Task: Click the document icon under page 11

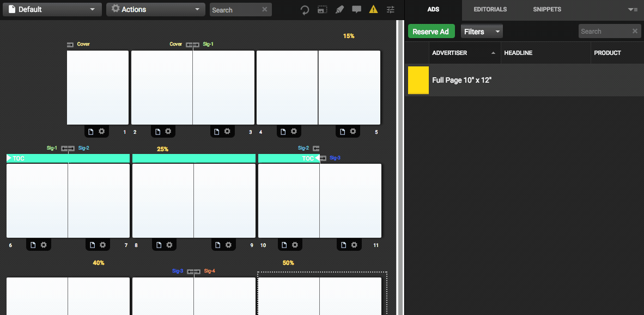Action: tap(344, 245)
